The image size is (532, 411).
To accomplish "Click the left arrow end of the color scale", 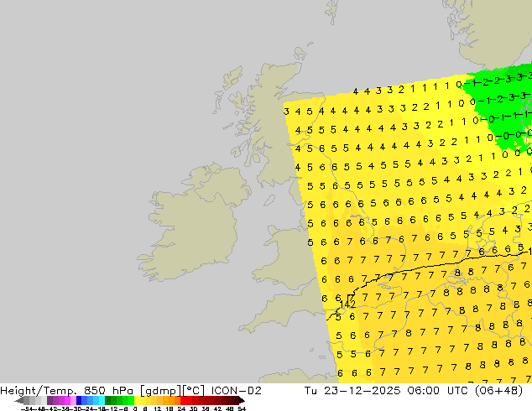I will click(x=19, y=400).
